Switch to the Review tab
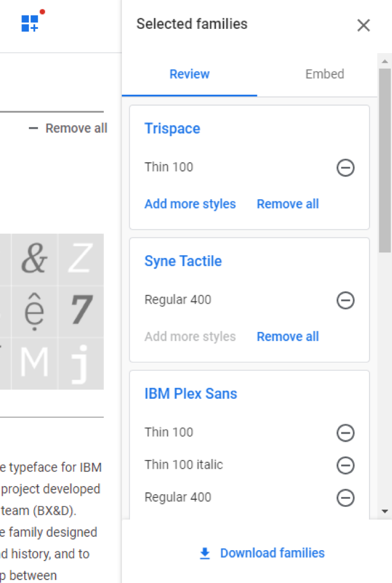This screenshot has width=392, height=583. click(189, 74)
